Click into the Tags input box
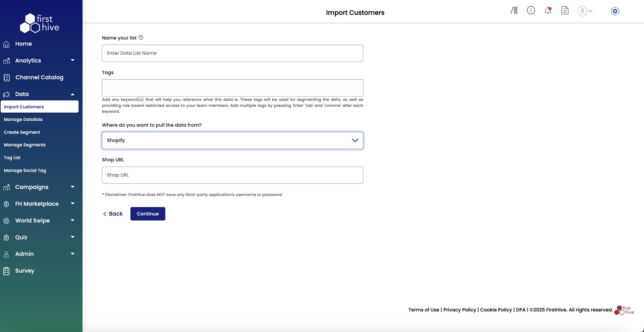 point(232,88)
